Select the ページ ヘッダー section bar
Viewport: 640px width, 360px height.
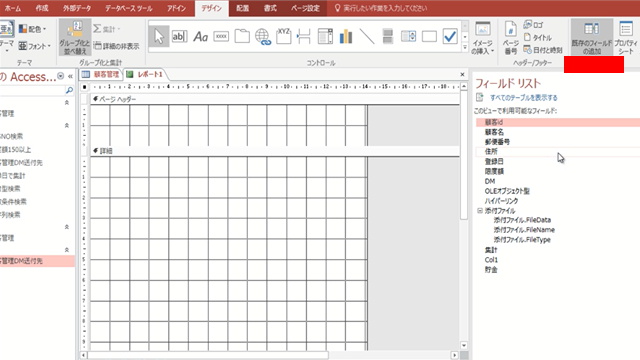[x=275, y=99]
